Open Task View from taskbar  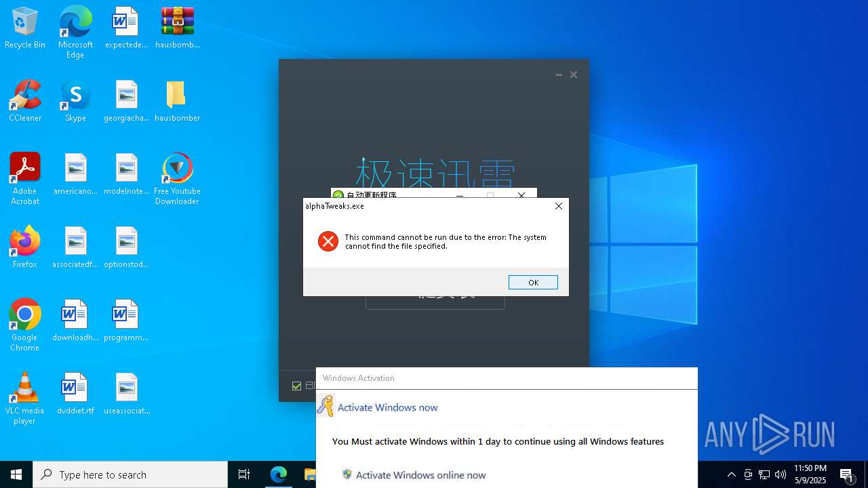click(x=244, y=474)
